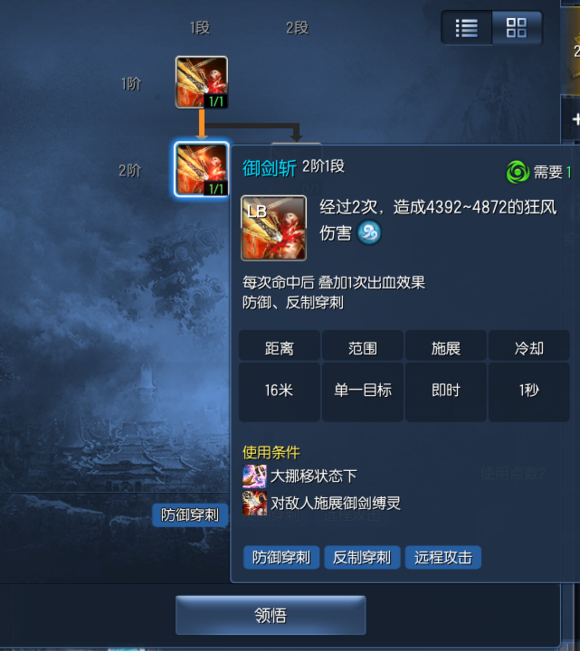Click the green skill point swirl icon

pos(517,172)
